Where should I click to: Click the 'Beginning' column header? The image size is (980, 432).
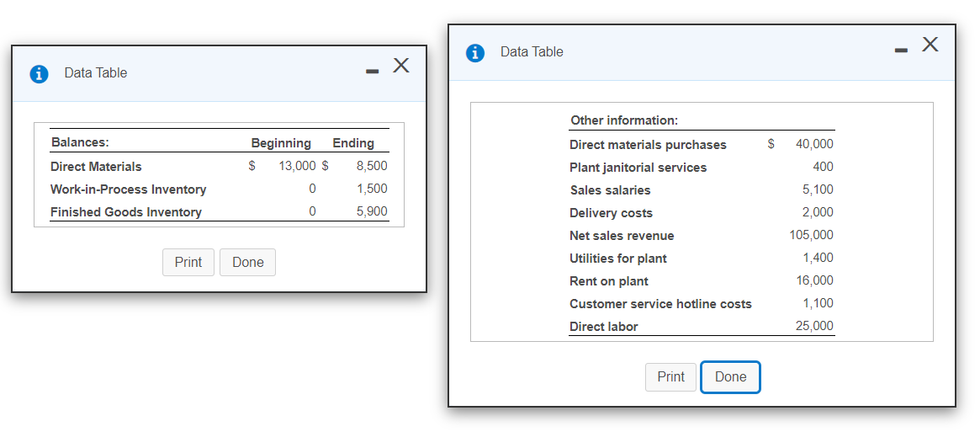[x=281, y=143]
